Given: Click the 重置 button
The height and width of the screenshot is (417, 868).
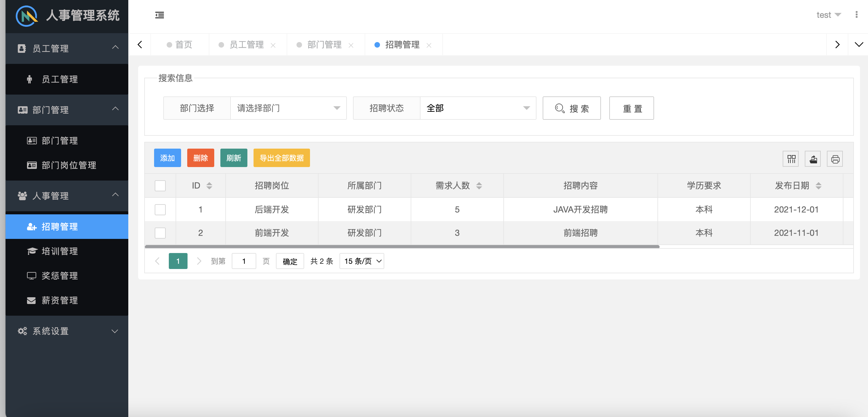Looking at the screenshot, I should point(631,108).
